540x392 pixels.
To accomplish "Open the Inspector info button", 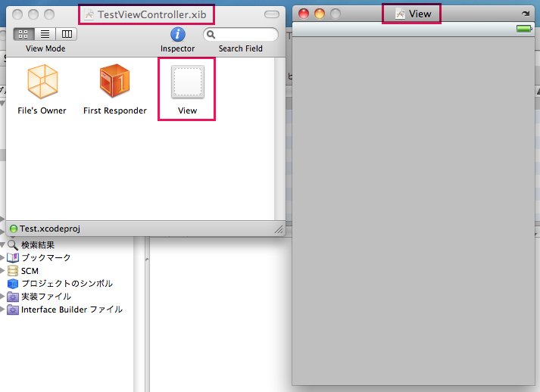I will (178, 34).
